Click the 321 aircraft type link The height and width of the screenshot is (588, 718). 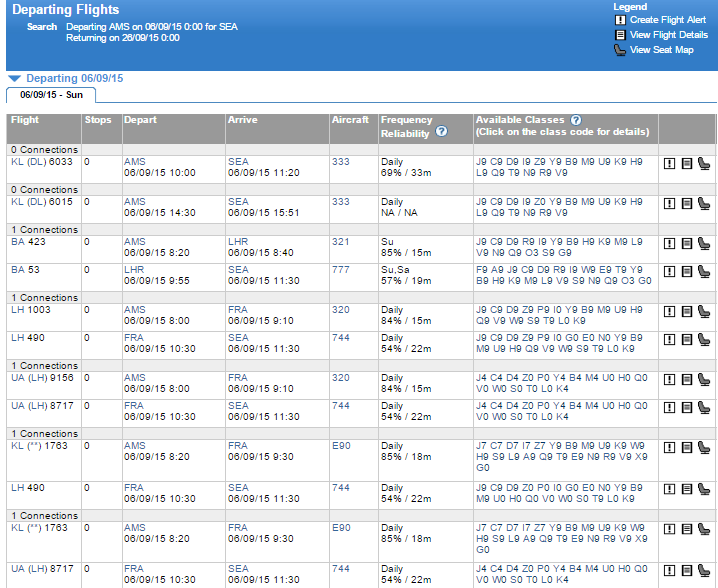(341, 241)
